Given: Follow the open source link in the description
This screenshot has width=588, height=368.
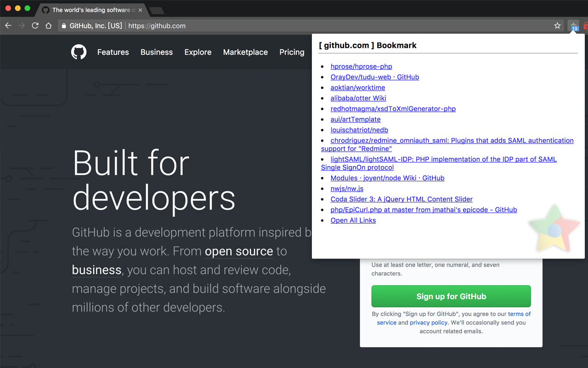Looking at the screenshot, I should point(239,251).
